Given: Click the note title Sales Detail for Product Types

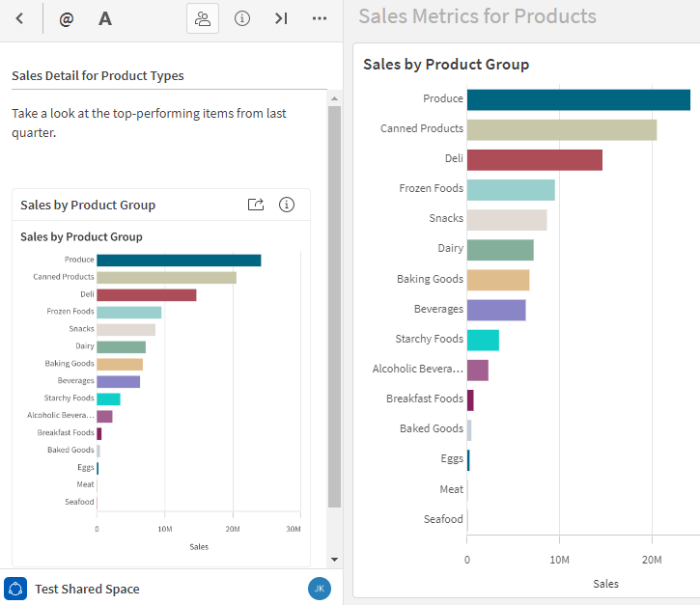Looking at the screenshot, I should 98,75.
